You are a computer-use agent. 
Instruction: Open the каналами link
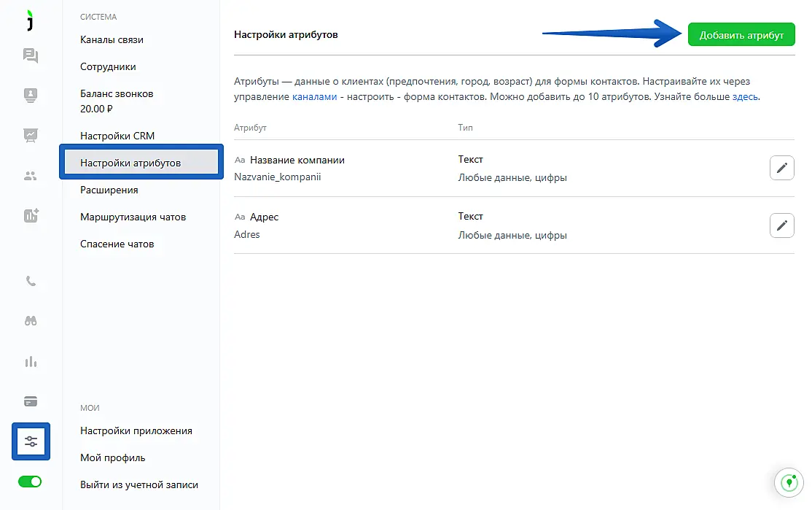click(314, 96)
